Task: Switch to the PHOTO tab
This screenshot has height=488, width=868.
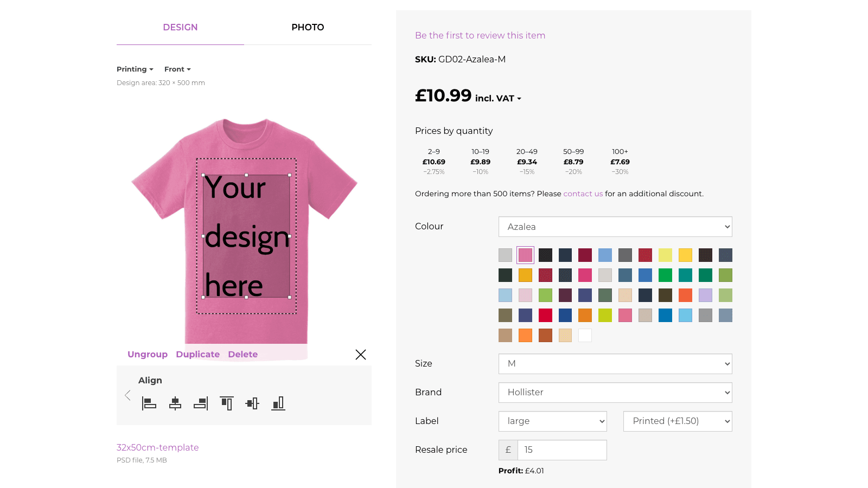Action: [x=308, y=27]
